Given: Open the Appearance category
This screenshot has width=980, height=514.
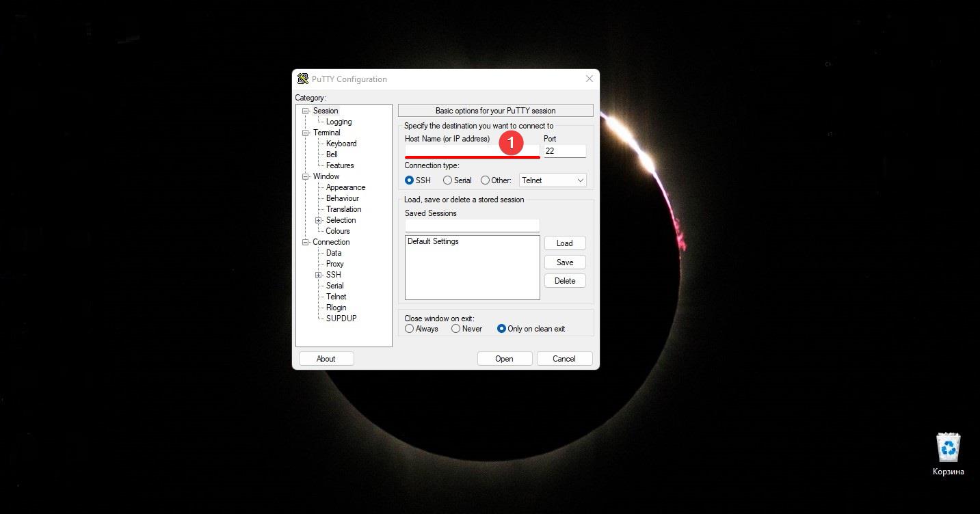Looking at the screenshot, I should (x=345, y=187).
